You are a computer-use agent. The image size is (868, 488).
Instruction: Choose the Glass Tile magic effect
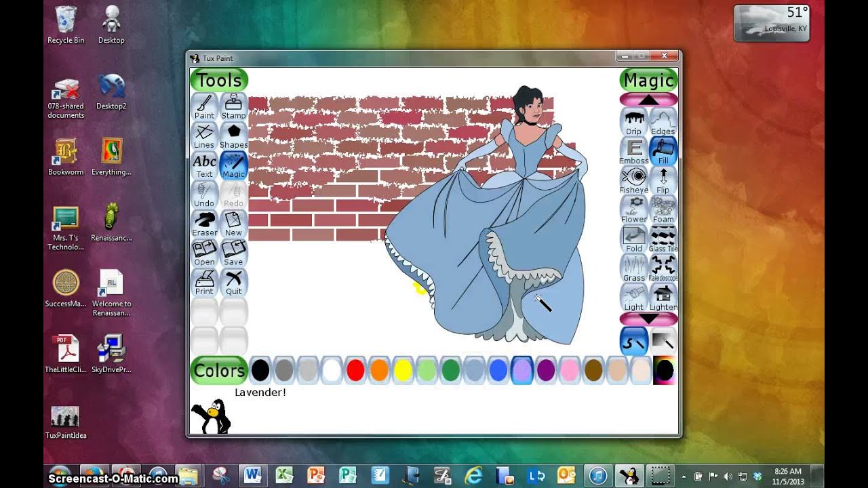pos(663,238)
